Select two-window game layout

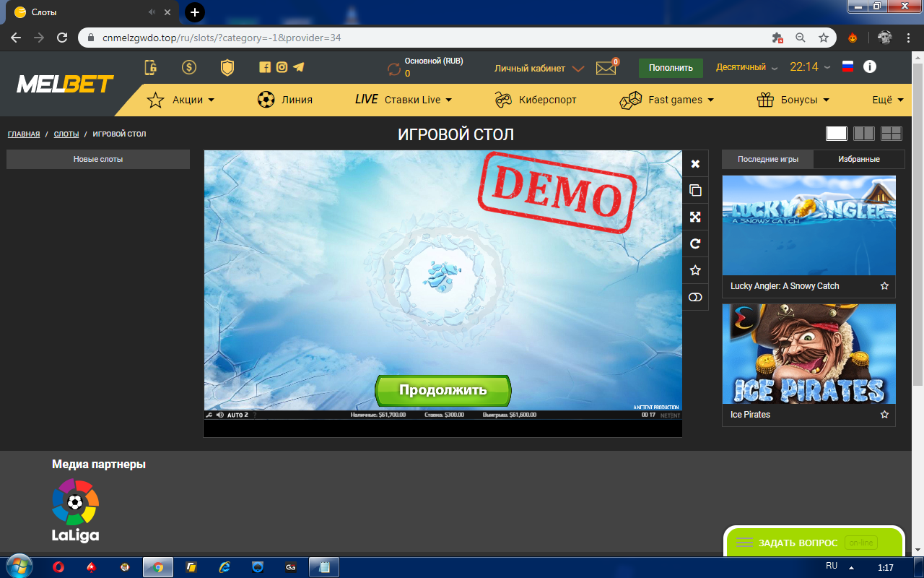pos(864,133)
